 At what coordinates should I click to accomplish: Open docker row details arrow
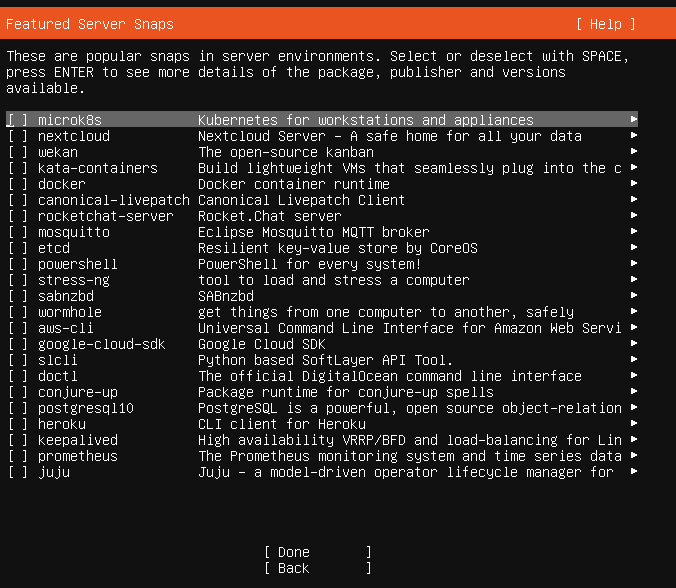tap(633, 183)
